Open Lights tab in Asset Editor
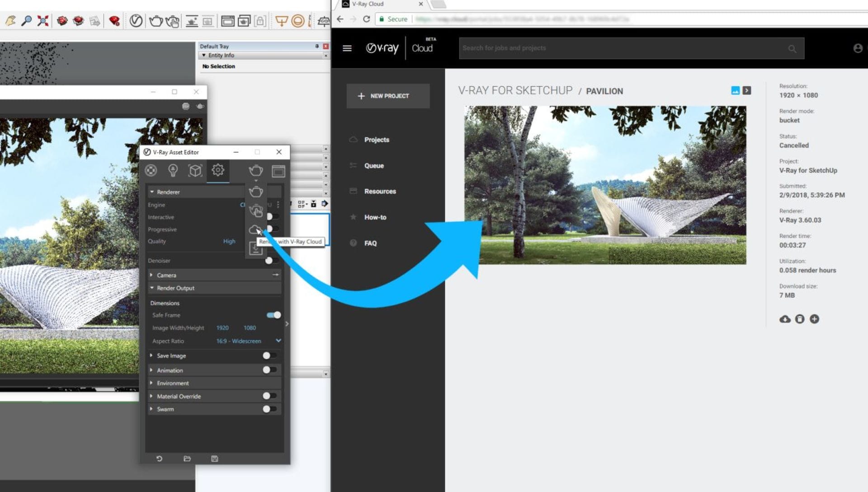This screenshot has height=492, width=868. [173, 170]
